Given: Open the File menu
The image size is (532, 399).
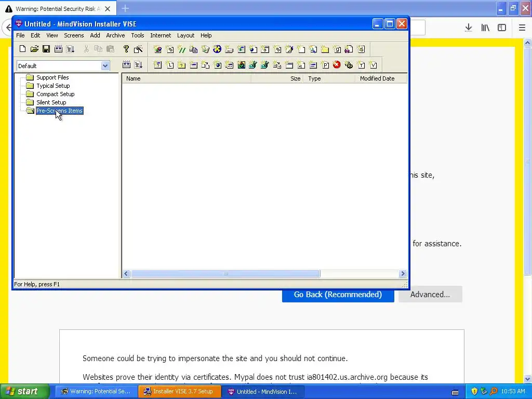Looking at the screenshot, I should click(20, 35).
